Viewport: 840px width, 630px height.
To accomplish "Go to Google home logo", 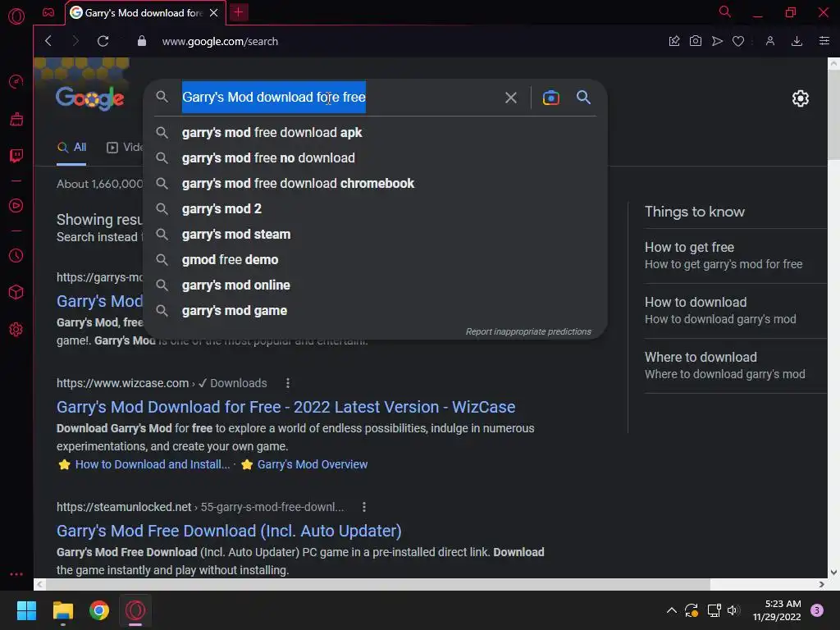I will pyautogui.click(x=90, y=98).
